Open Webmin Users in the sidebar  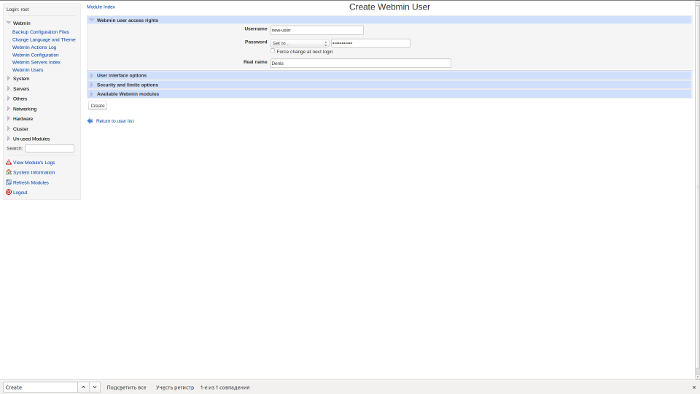pyautogui.click(x=28, y=70)
